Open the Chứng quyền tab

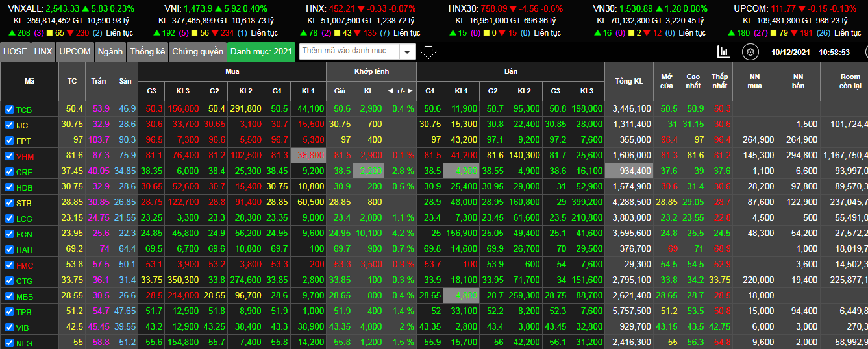pos(198,52)
